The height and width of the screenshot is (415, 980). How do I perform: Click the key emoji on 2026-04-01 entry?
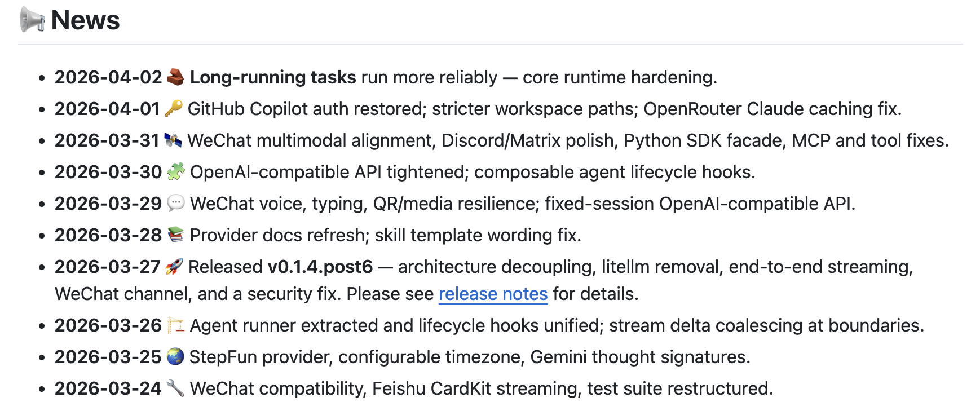(174, 109)
